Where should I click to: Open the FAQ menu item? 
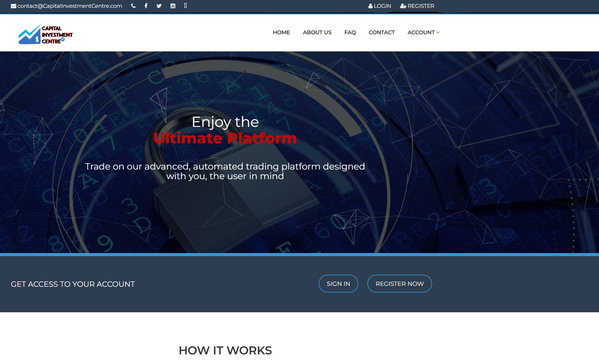coord(350,32)
